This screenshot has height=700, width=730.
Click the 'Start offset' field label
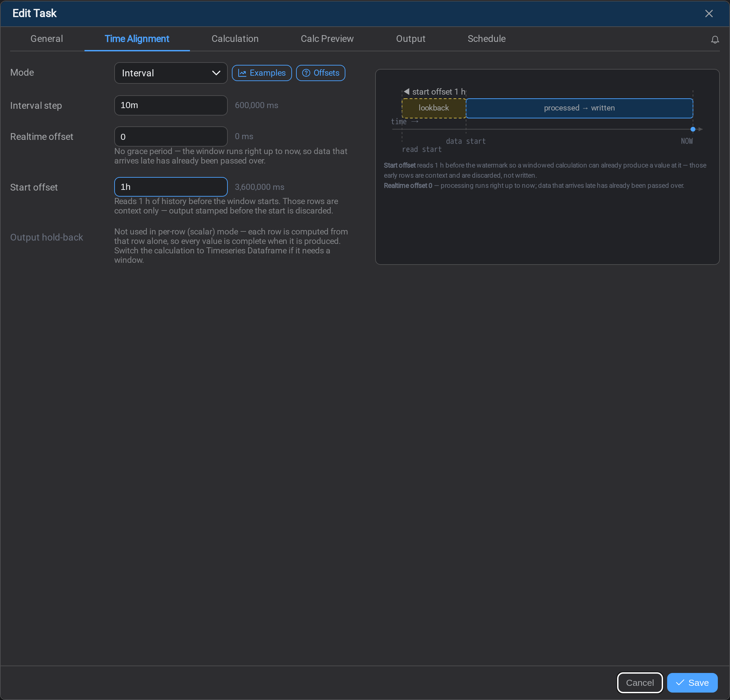[x=34, y=187]
